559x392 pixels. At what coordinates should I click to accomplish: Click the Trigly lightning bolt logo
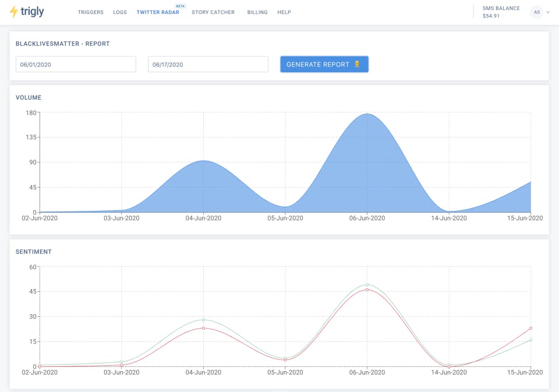point(14,12)
